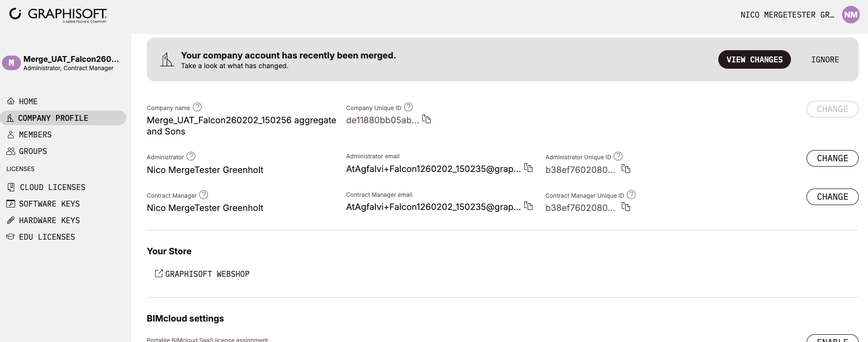Copy the Administrator Unique ID

626,169
